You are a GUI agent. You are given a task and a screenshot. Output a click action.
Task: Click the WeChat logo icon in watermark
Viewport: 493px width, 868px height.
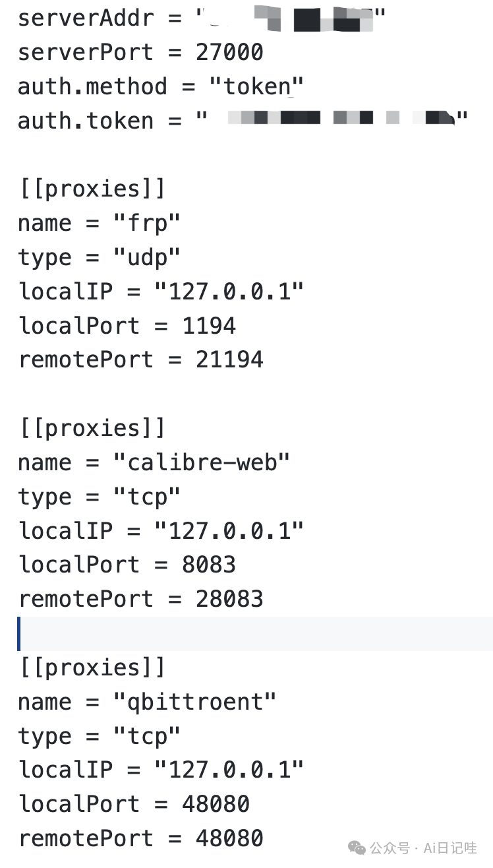click(x=357, y=847)
